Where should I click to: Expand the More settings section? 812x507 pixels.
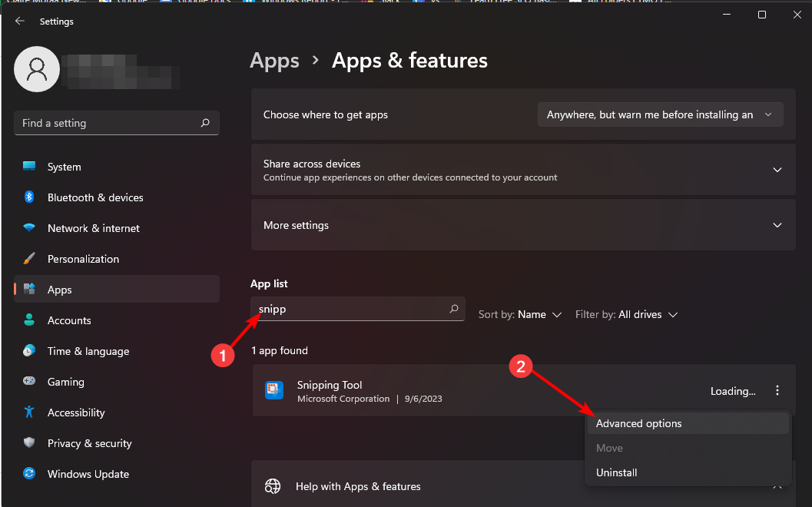(777, 225)
